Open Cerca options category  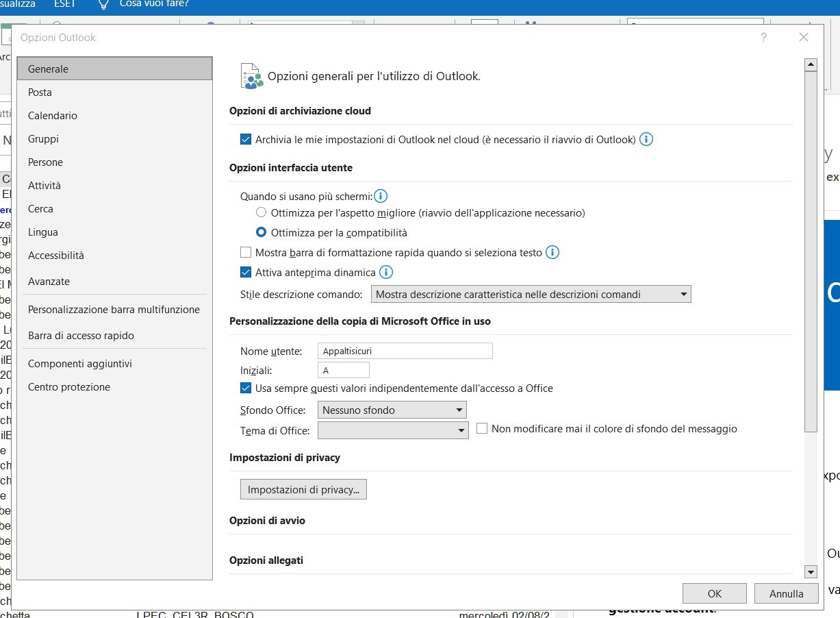pos(115,209)
